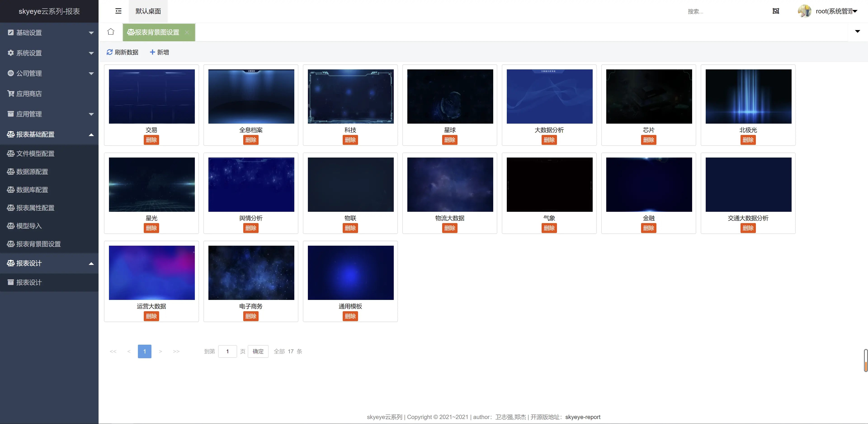Expand the 系统设置 menu arrow
Viewport: 868px width, 424px height.
point(91,53)
